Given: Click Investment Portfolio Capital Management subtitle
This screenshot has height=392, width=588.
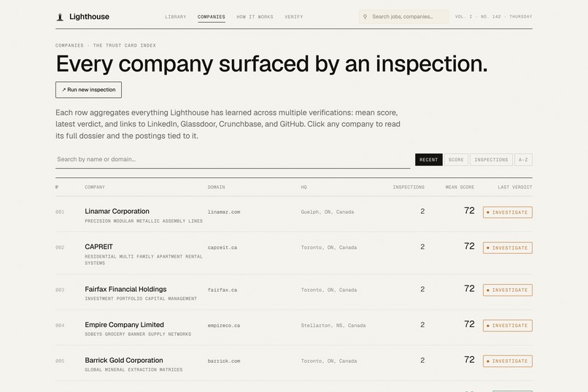Looking at the screenshot, I should coord(141,299).
